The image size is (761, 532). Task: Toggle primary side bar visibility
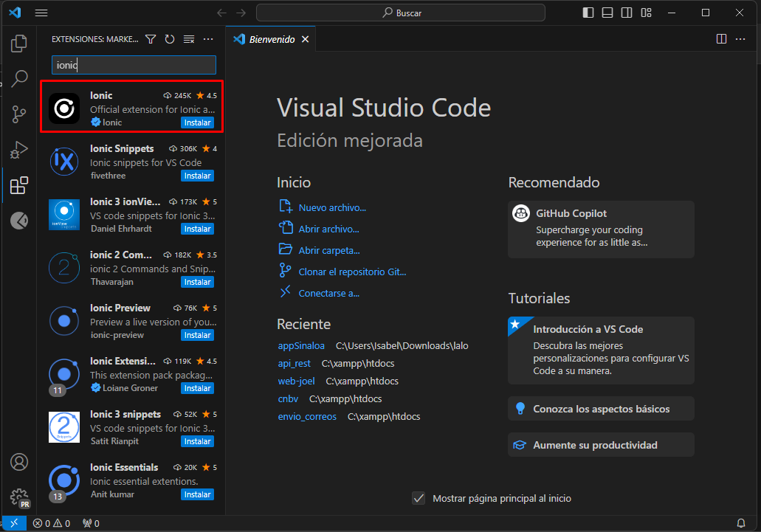click(588, 13)
